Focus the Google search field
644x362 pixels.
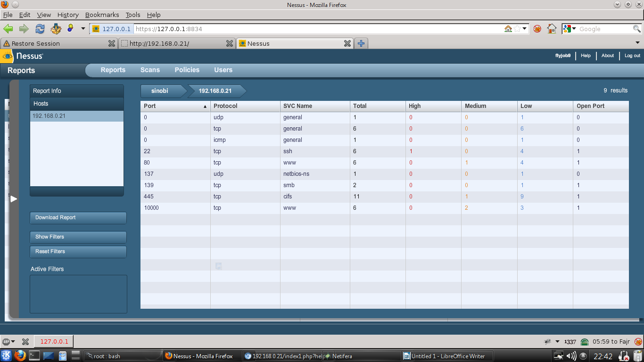605,29
